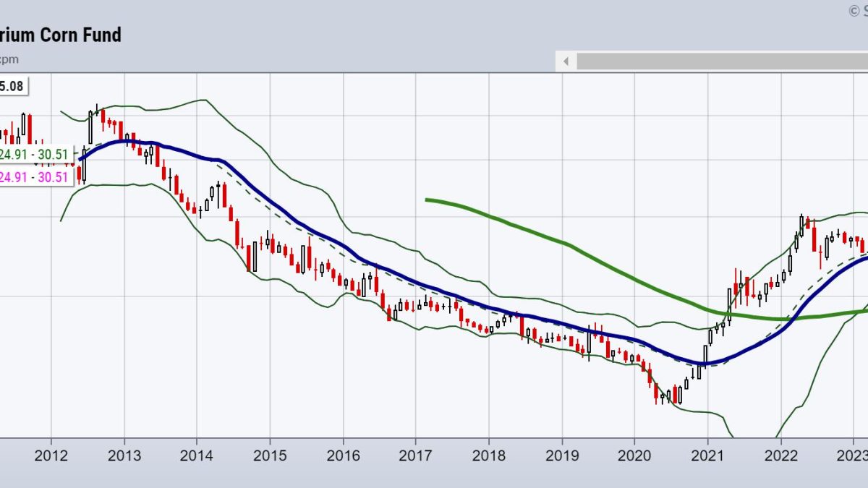Click the 2023 year axis label

coord(854,455)
